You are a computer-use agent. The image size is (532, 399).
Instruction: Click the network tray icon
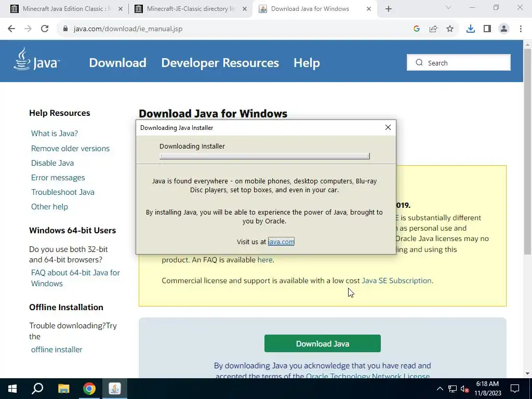point(453,389)
